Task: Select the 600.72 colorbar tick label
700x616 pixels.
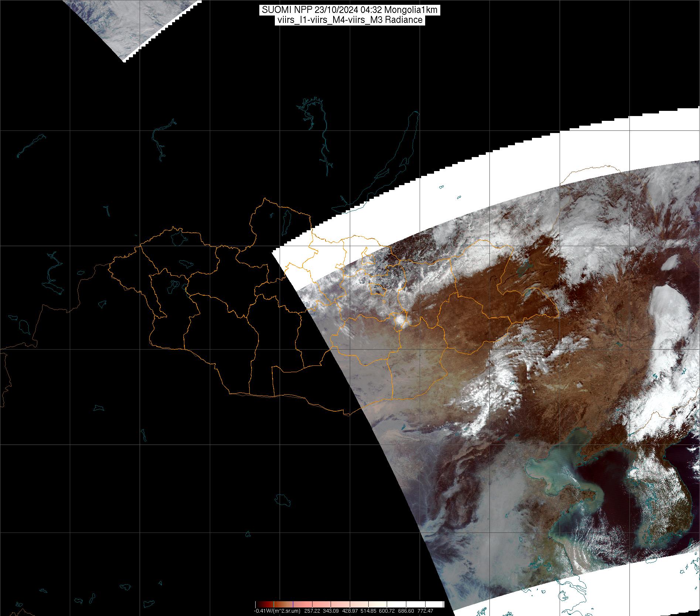Action: pos(387,611)
